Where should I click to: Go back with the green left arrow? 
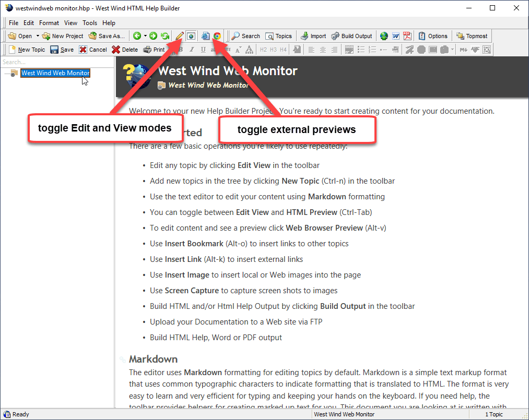137,36
